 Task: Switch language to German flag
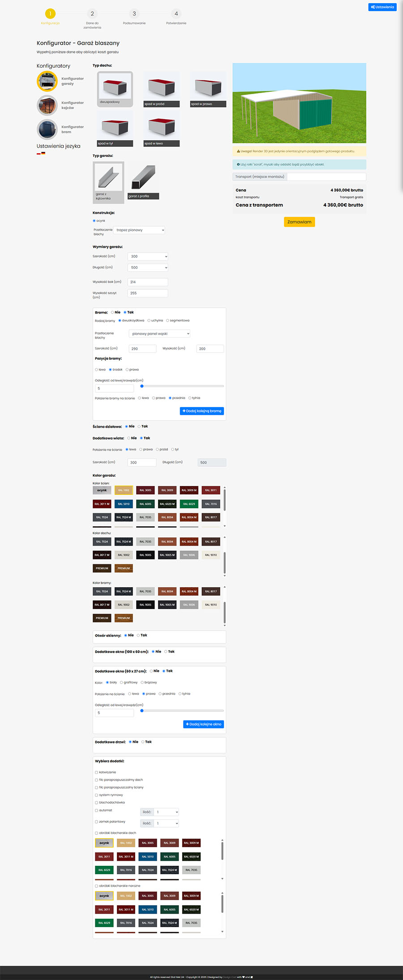pyautogui.click(x=43, y=154)
